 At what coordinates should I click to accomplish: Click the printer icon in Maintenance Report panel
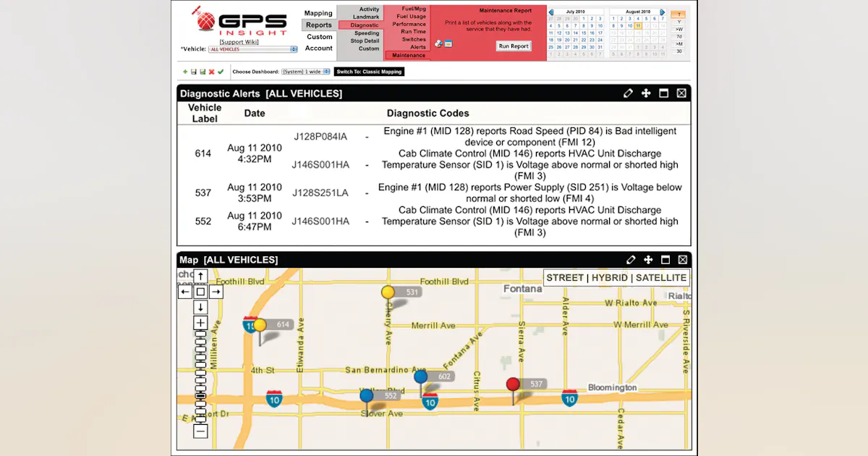pyautogui.click(x=438, y=43)
